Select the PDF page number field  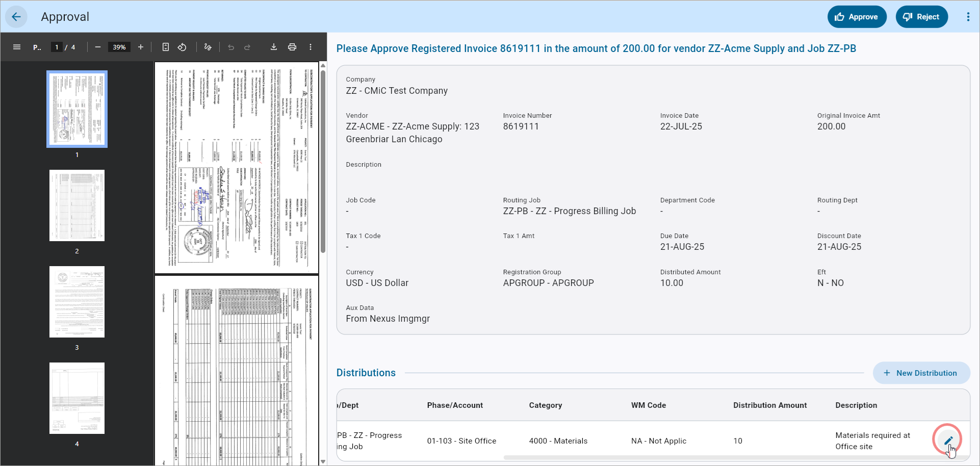point(57,47)
